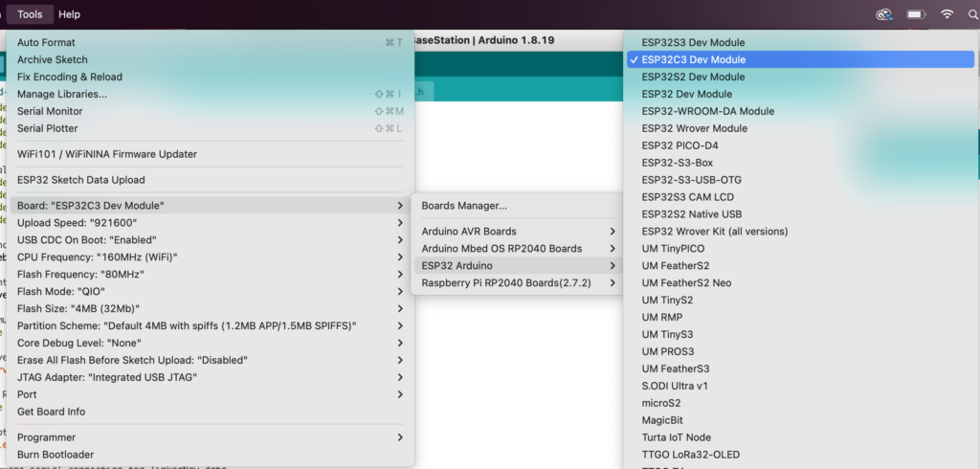Select the ESP32 Dev Module board

pos(801,94)
